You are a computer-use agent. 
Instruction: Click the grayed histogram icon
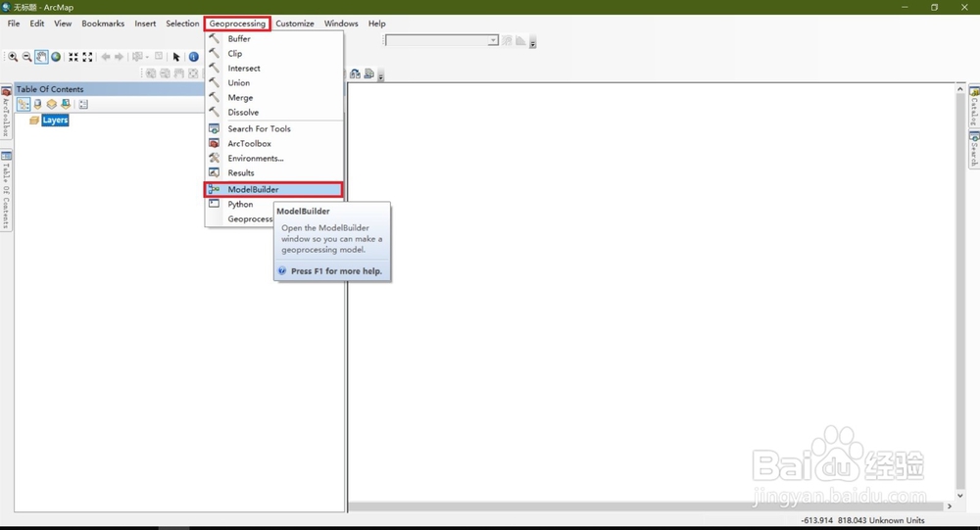click(x=520, y=40)
